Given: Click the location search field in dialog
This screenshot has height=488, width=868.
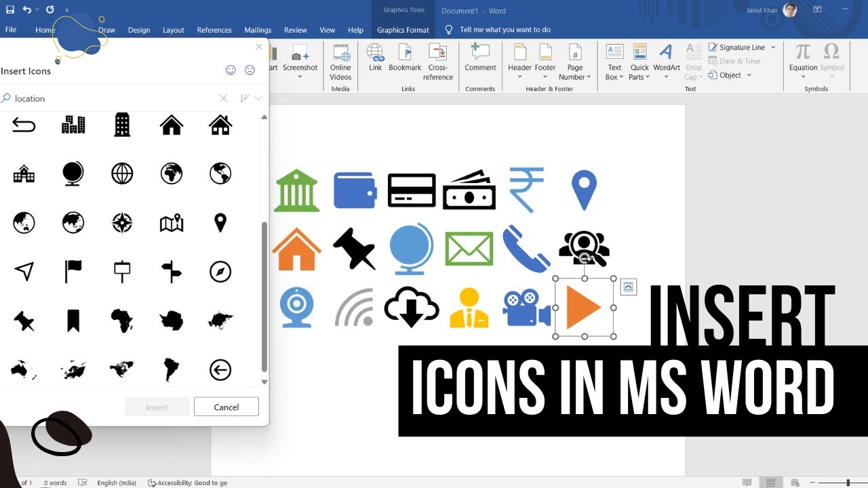Looking at the screenshot, I should tap(115, 98).
